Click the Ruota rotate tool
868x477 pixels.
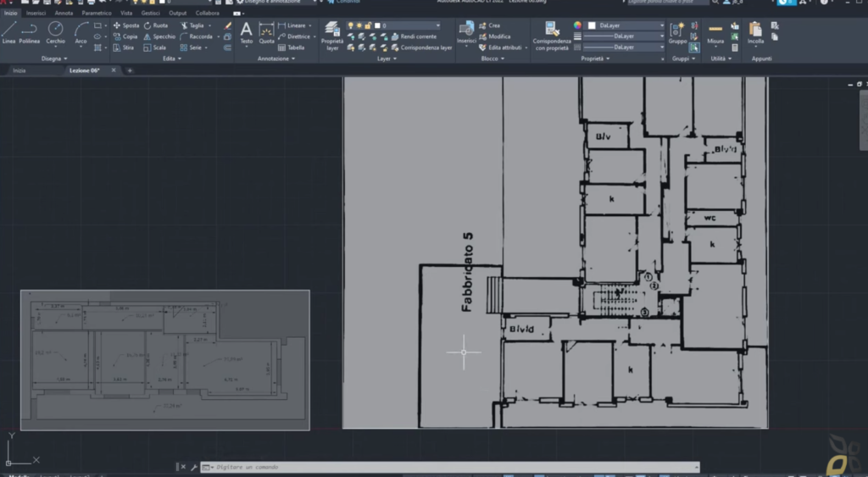pos(156,25)
